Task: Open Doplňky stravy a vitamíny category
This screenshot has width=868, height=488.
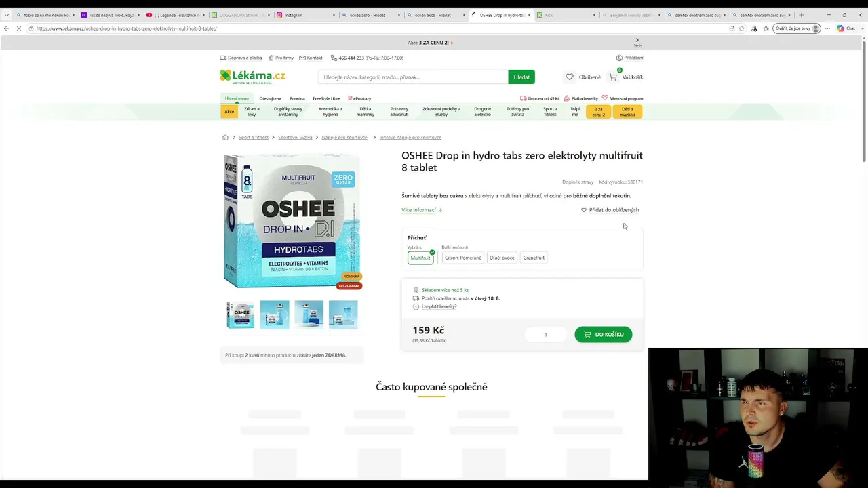Action: pyautogui.click(x=288, y=112)
